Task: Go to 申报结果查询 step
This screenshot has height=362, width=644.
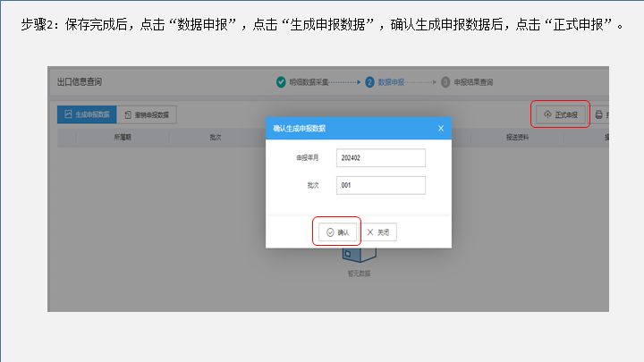Action: tap(473, 82)
